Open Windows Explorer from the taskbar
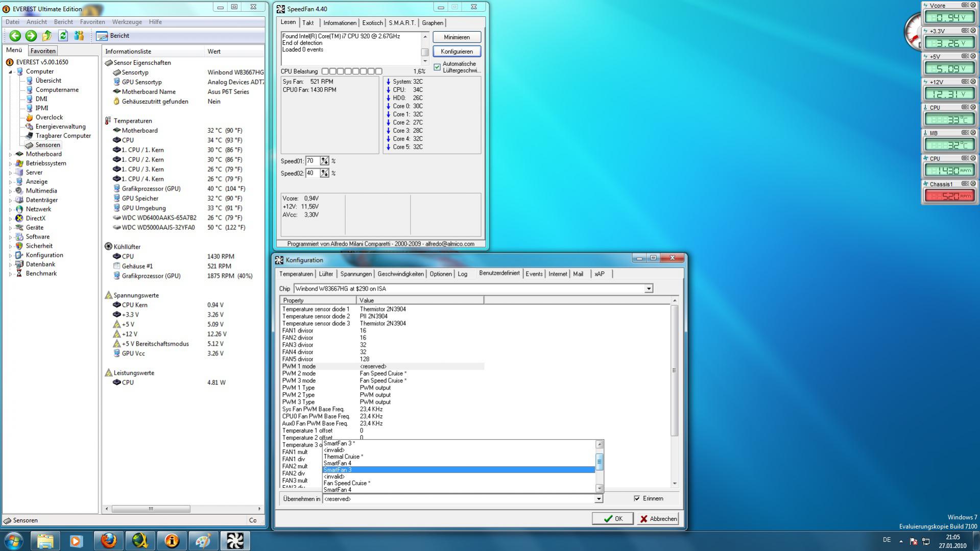 pyautogui.click(x=45, y=540)
